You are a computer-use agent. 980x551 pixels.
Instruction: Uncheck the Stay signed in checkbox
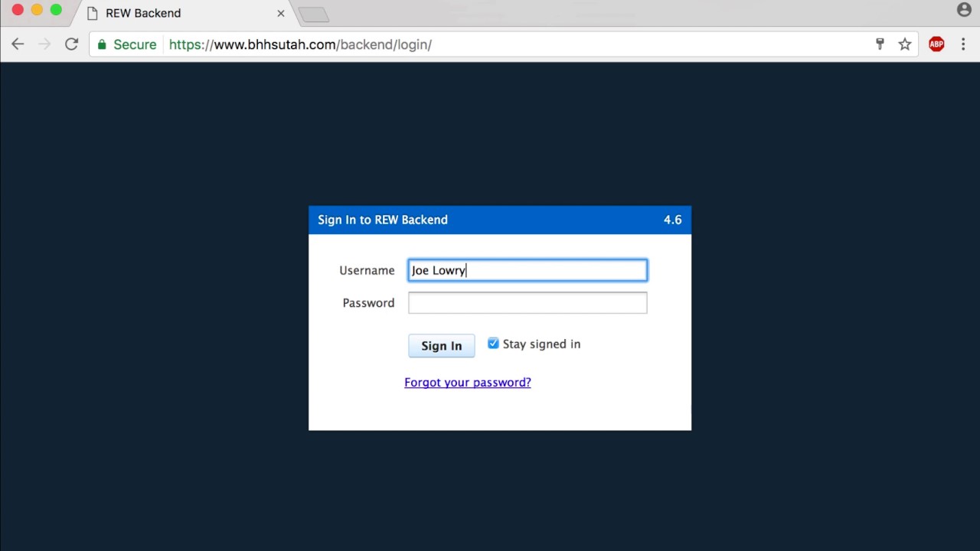pyautogui.click(x=493, y=344)
